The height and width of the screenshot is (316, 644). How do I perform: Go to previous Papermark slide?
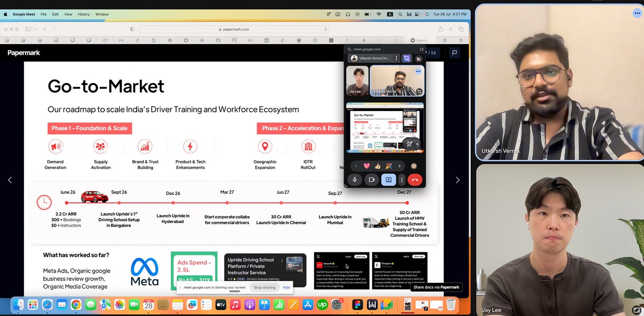[x=10, y=180]
